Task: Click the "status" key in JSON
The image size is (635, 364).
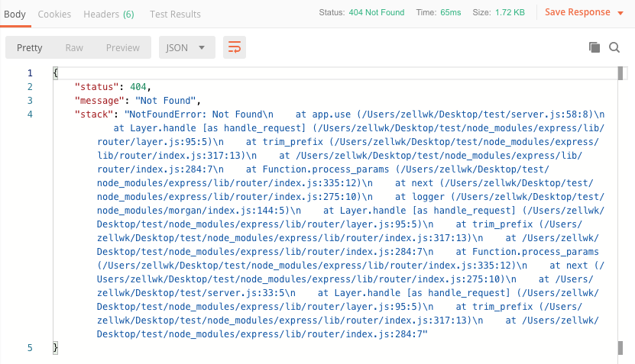Action: (x=97, y=87)
